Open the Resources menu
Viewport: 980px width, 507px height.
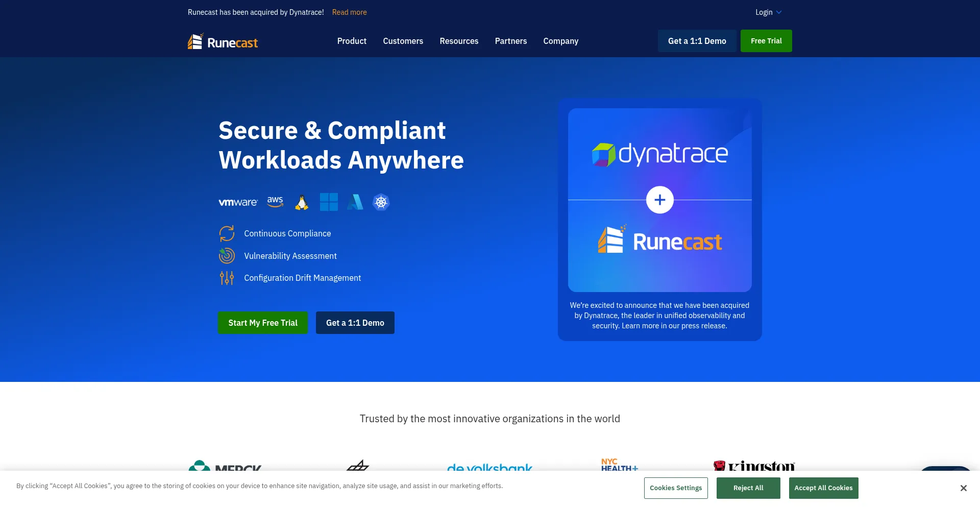(x=459, y=41)
